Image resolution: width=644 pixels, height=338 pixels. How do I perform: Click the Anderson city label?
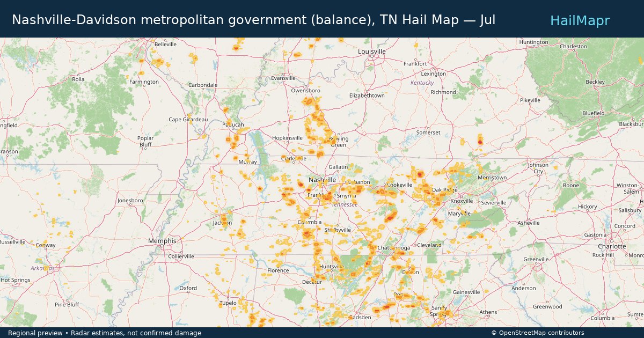click(x=523, y=288)
